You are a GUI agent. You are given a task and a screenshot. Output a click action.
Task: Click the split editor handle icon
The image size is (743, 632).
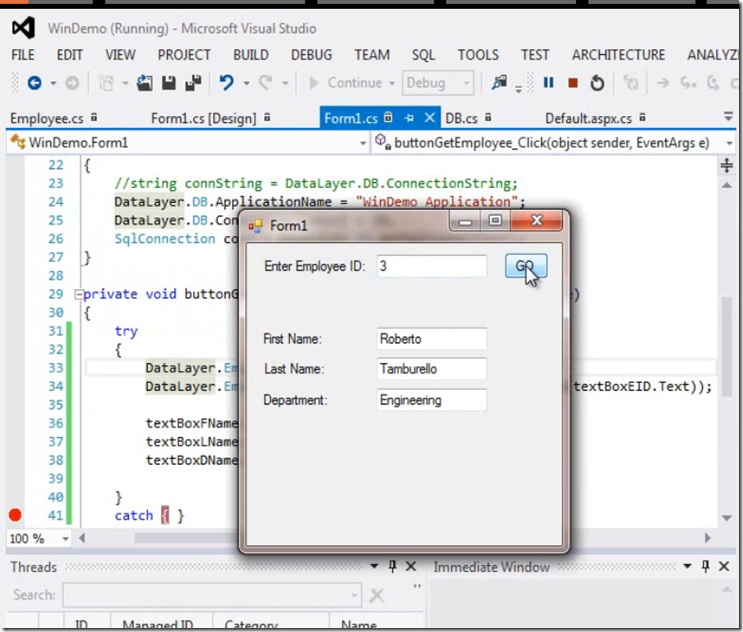click(726, 166)
